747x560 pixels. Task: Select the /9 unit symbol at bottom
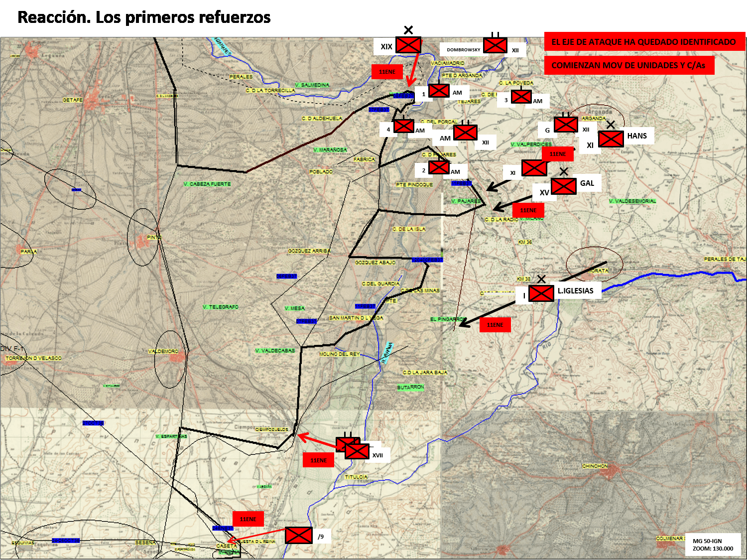click(299, 536)
